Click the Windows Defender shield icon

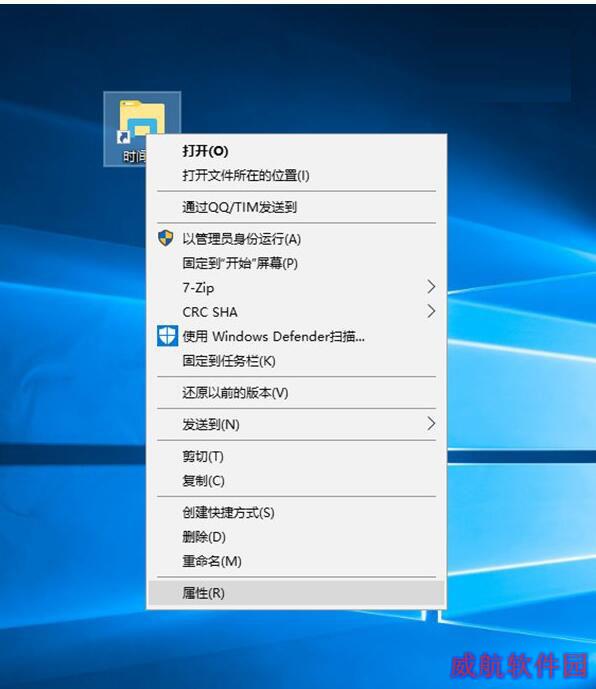coord(167,336)
